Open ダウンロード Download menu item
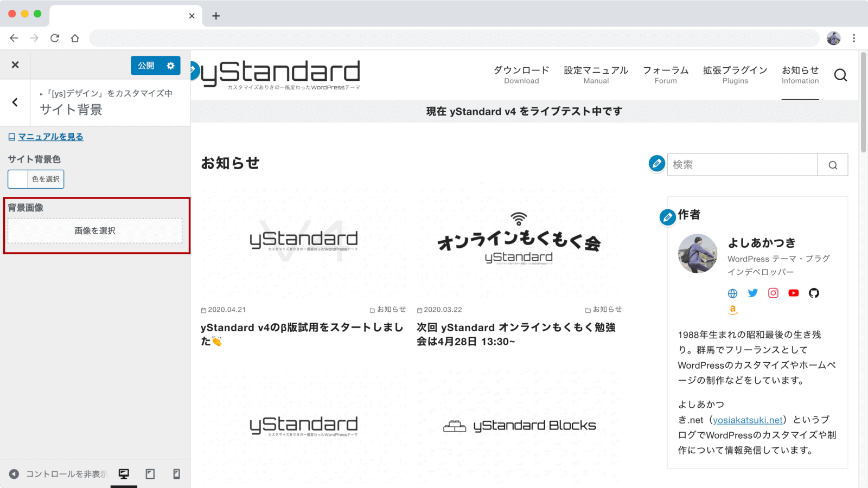The height and width of the screenshot is (488, 868). click(521, 75)
